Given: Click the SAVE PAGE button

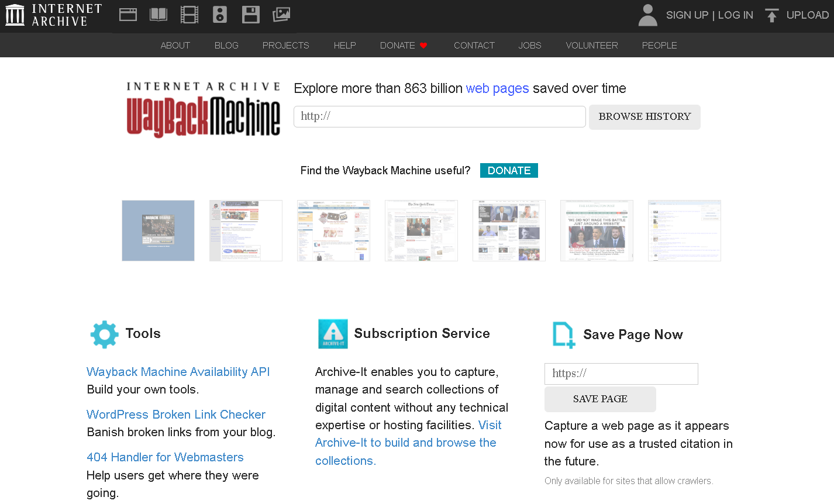Looking at the screenshot, I should 600,399.
